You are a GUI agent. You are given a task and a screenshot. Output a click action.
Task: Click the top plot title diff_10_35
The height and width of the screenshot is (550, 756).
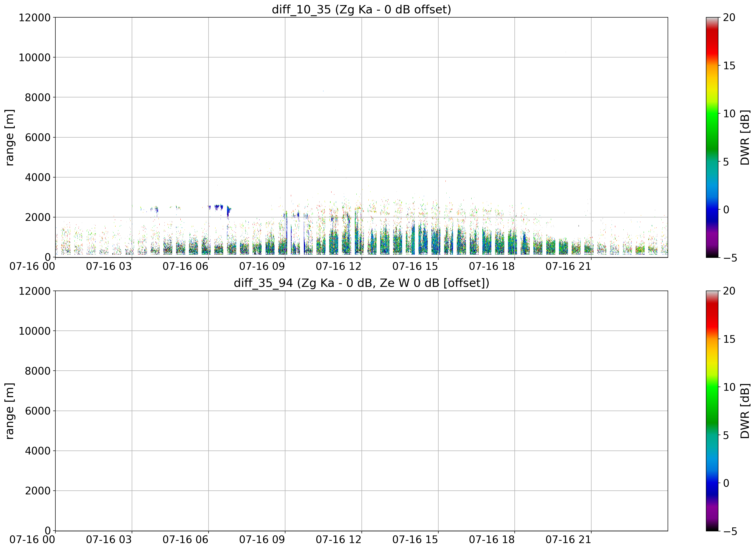click(361, 9)
